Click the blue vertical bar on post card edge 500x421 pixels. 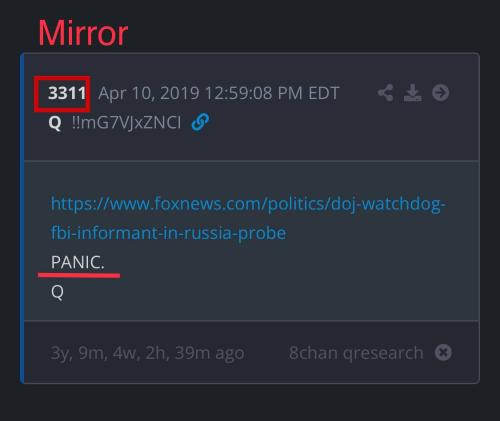(22, 218)
